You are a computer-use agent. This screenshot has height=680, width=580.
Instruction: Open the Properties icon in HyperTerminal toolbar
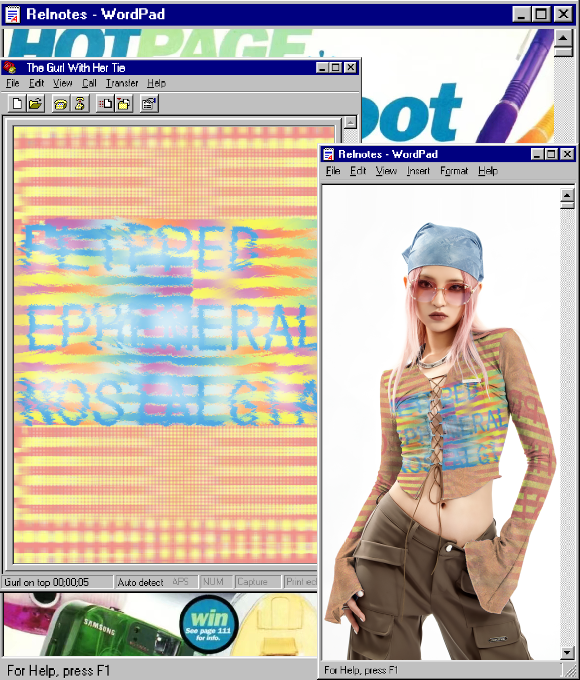tap(149, 104)
